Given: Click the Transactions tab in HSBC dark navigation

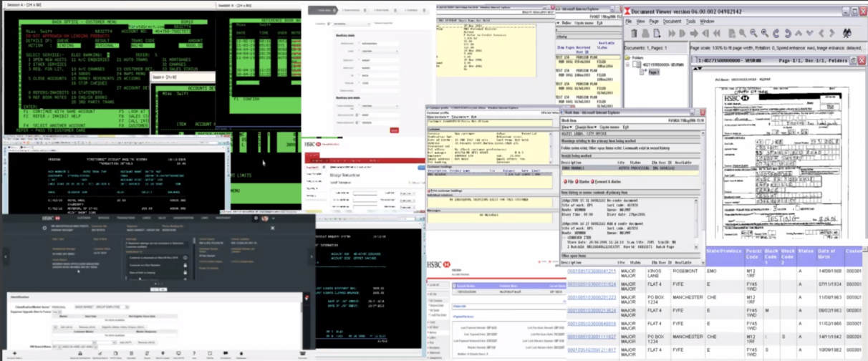Looking at the screenshot, I should (125, 218).
